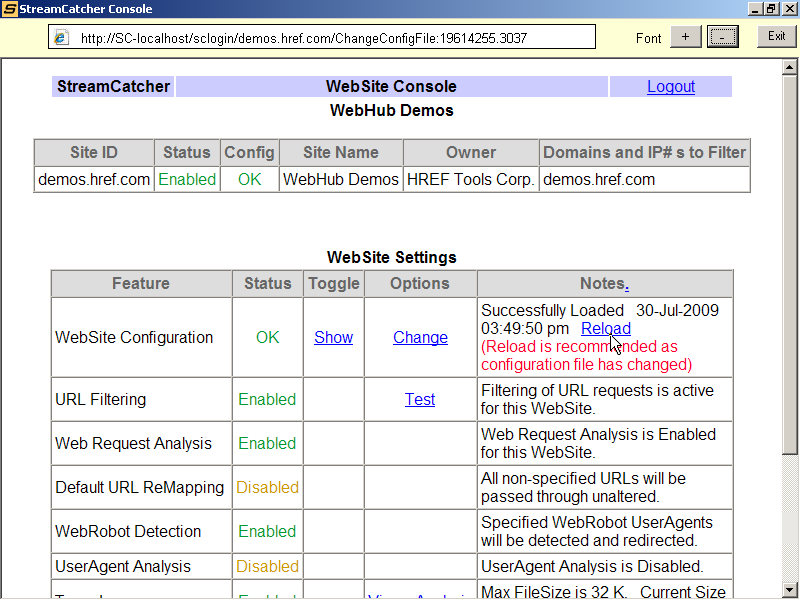Click 'UserAgent Analysis is Disabled.' note

pos(592,566)
